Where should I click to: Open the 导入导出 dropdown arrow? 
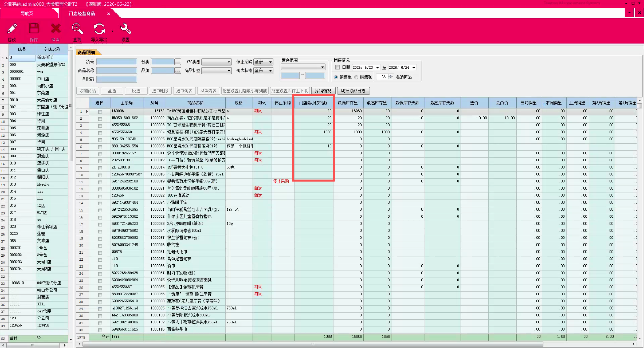point(112,31)
